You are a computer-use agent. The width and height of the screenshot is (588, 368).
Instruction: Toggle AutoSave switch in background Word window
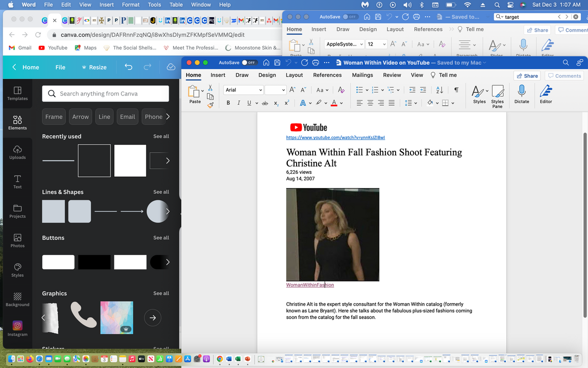(x=350, y=17)
